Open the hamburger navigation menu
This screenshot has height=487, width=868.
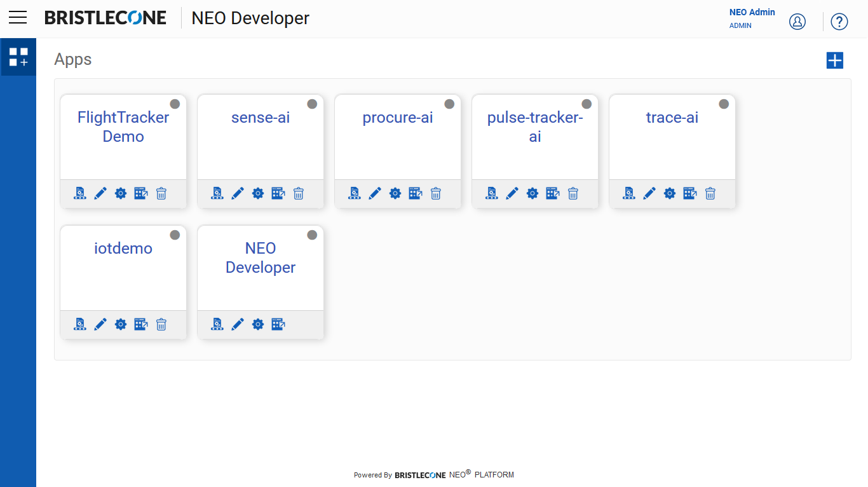(18, 18)
